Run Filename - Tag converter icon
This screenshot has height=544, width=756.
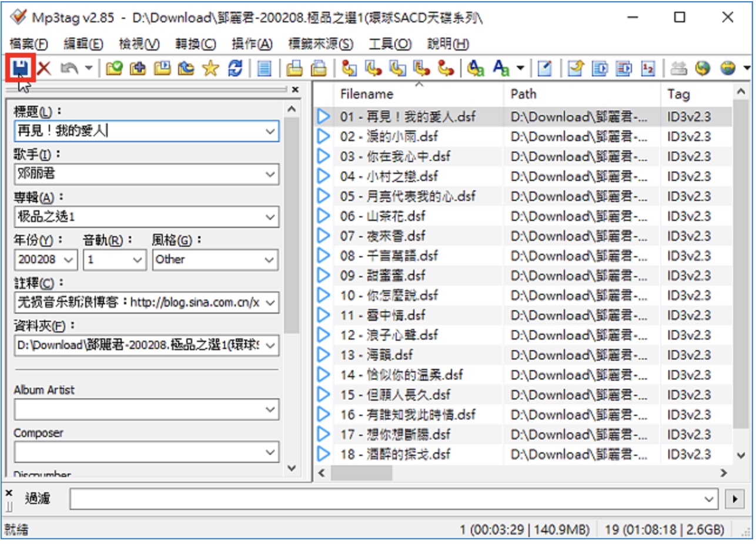(373, 68)
